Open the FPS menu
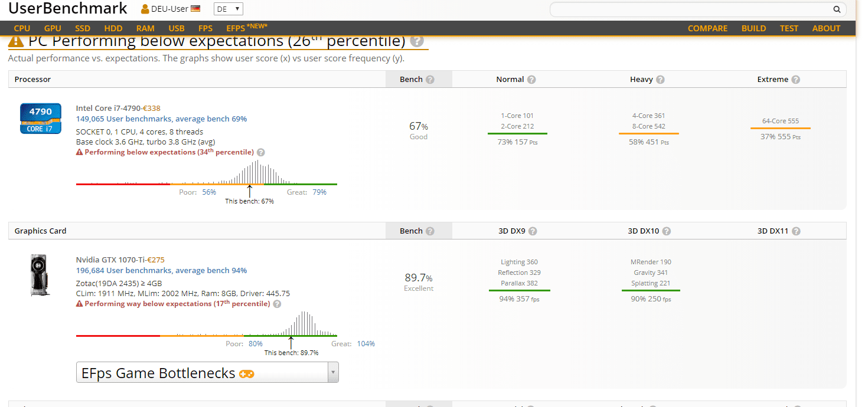868x407 pixels. pyautogui.click(x=205, y=28)
